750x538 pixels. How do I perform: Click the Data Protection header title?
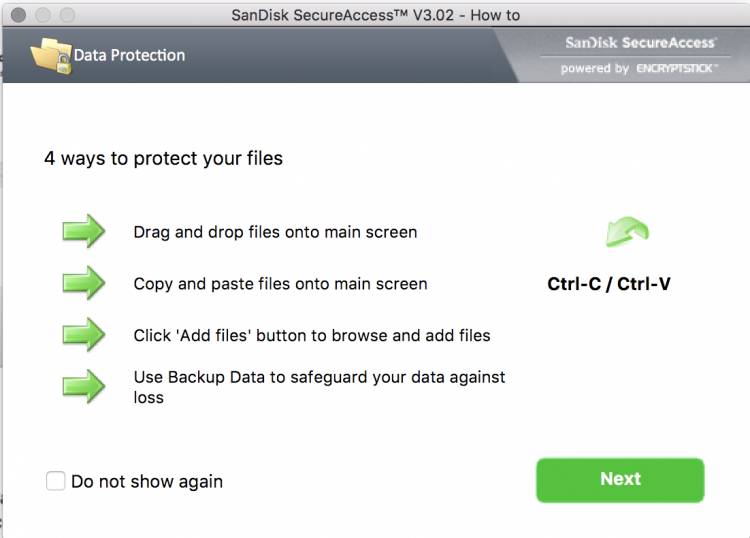(x=129, y=55)
